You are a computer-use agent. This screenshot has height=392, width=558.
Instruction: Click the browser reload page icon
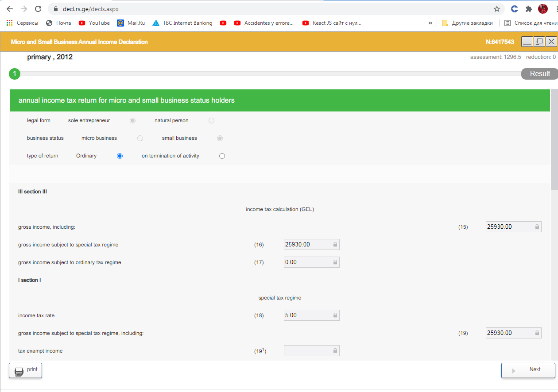[38, 9]
